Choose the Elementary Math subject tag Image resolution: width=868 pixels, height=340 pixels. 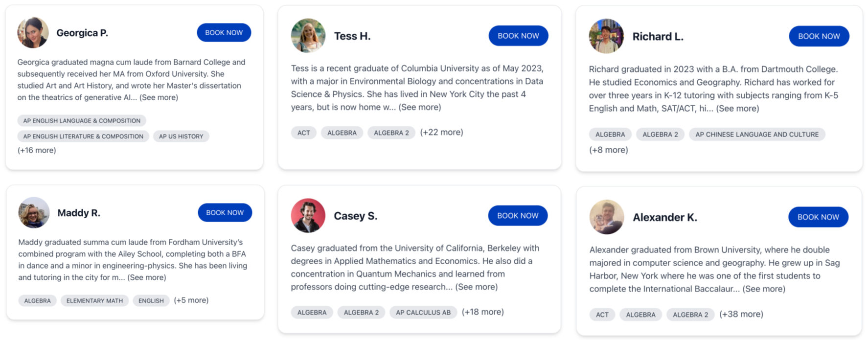pos(94,301)
